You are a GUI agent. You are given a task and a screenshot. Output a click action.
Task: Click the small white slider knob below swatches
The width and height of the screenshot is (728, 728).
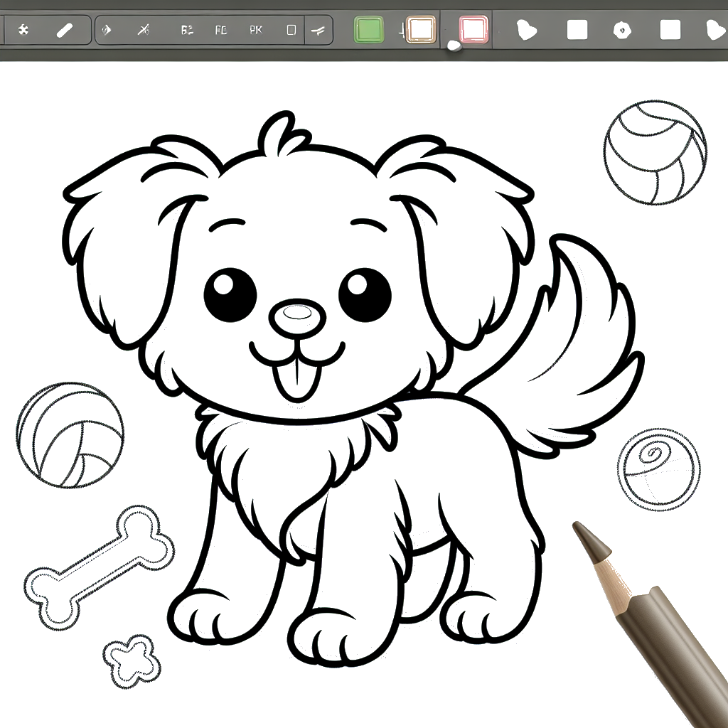(x=452, y=47)
